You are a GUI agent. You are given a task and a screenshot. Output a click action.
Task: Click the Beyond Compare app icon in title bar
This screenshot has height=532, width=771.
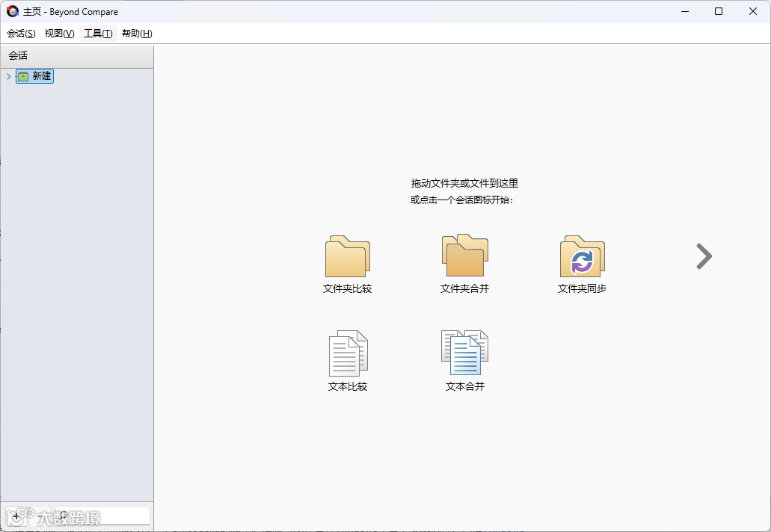(12, 11)
